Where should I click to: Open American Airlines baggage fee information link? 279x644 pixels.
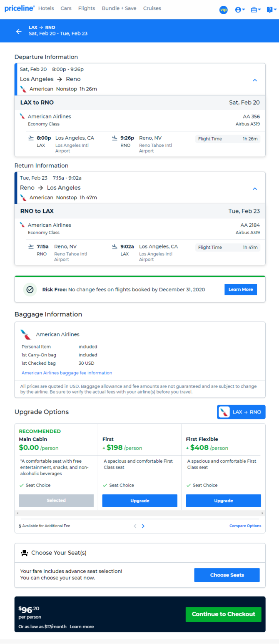[67, 373]
